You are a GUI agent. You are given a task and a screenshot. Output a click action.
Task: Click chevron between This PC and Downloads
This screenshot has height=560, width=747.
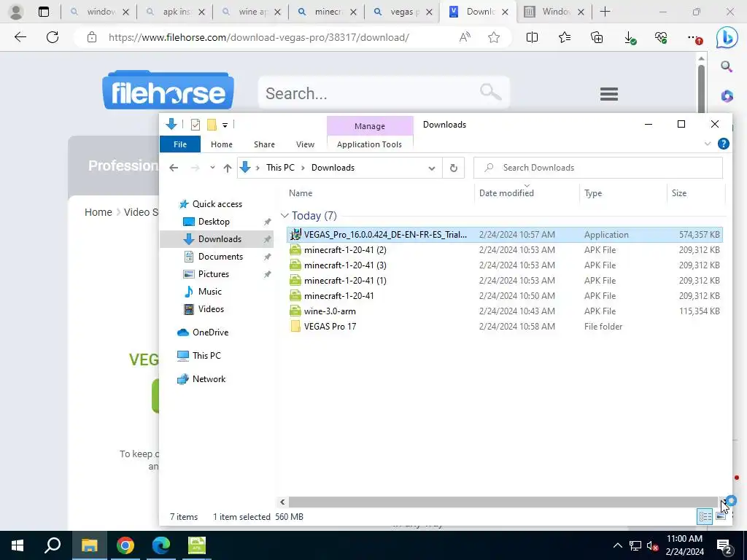coord(303,168)
